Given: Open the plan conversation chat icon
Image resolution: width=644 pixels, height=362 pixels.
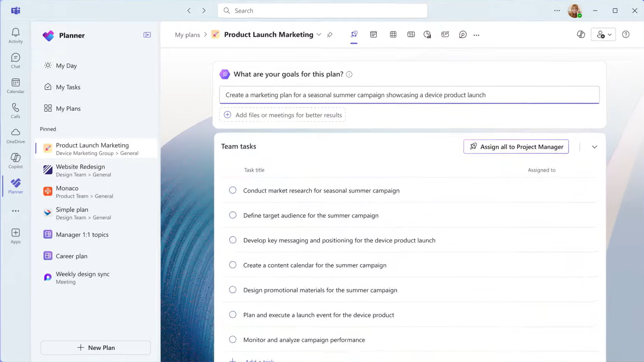Looking at the screenshot, I should (x=462, y=34).
